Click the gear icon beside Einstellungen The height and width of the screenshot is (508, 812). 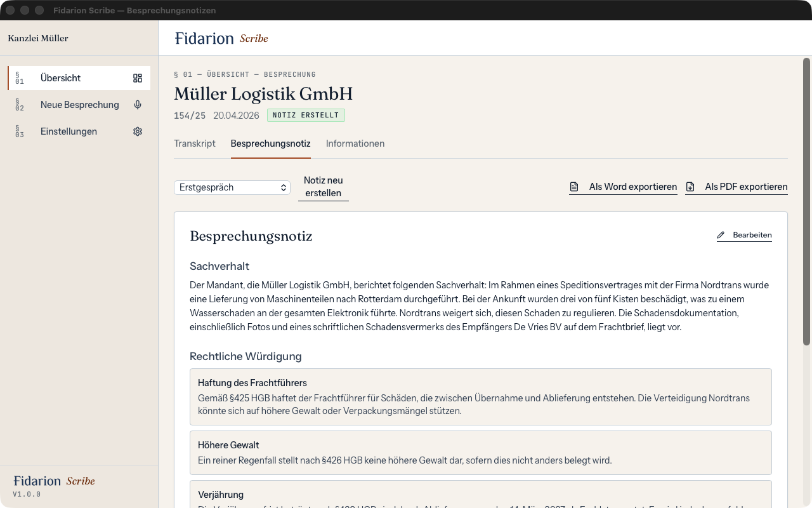(138, 131)
